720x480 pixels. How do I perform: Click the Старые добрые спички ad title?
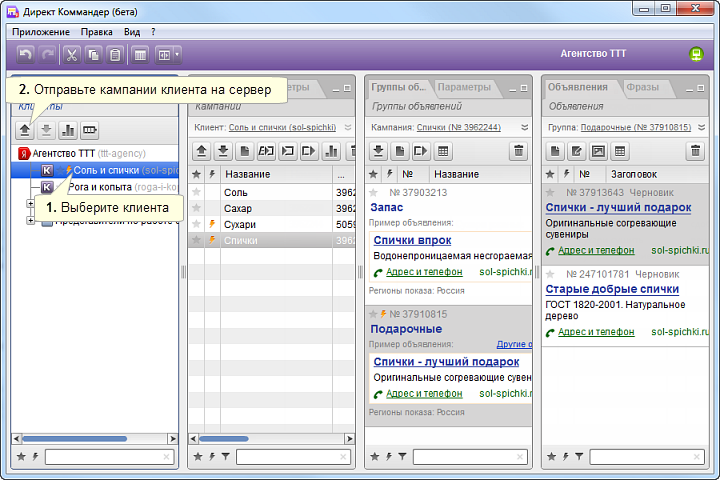coord(612,289)
